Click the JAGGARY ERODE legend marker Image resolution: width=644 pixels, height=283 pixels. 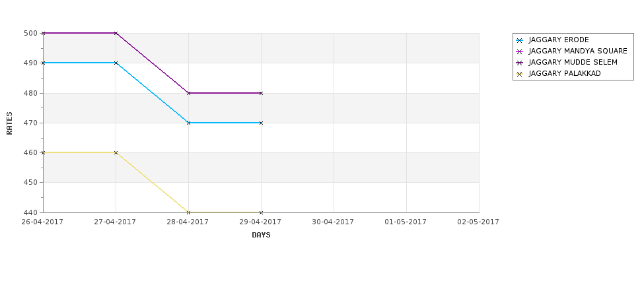pos(520,40)
